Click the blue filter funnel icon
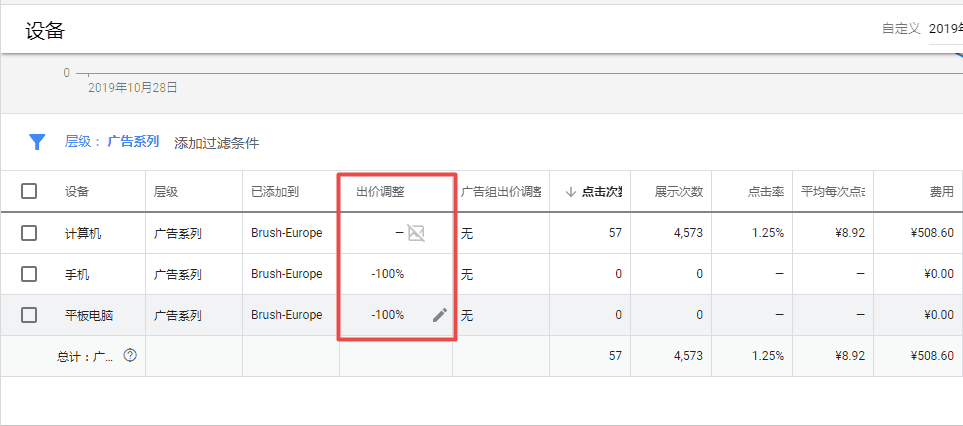Image resolution: width=963 pixels, height=426 pixels. pyautogui.click(x=37, y=142)
